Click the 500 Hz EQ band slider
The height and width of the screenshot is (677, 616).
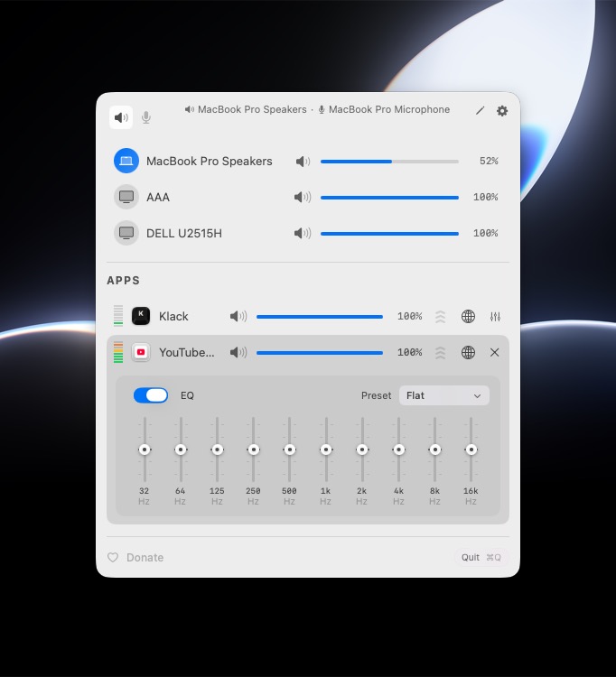[289, 450]
